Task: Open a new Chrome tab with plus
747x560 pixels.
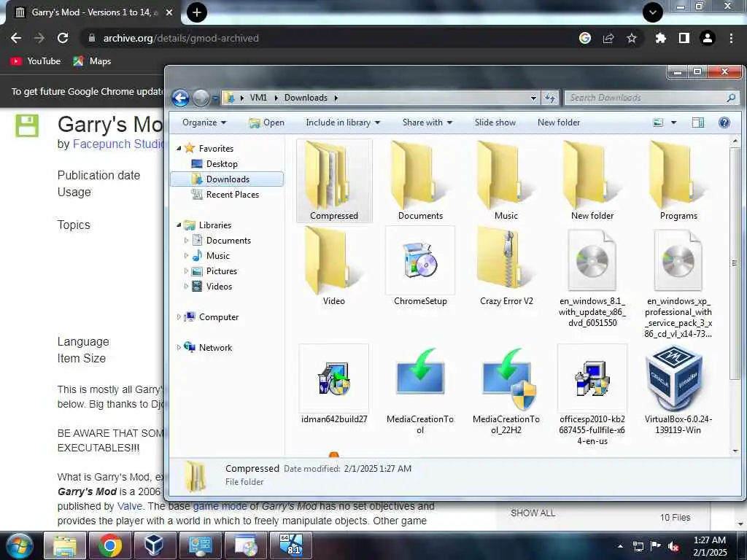Action: [x=197, y=12]
